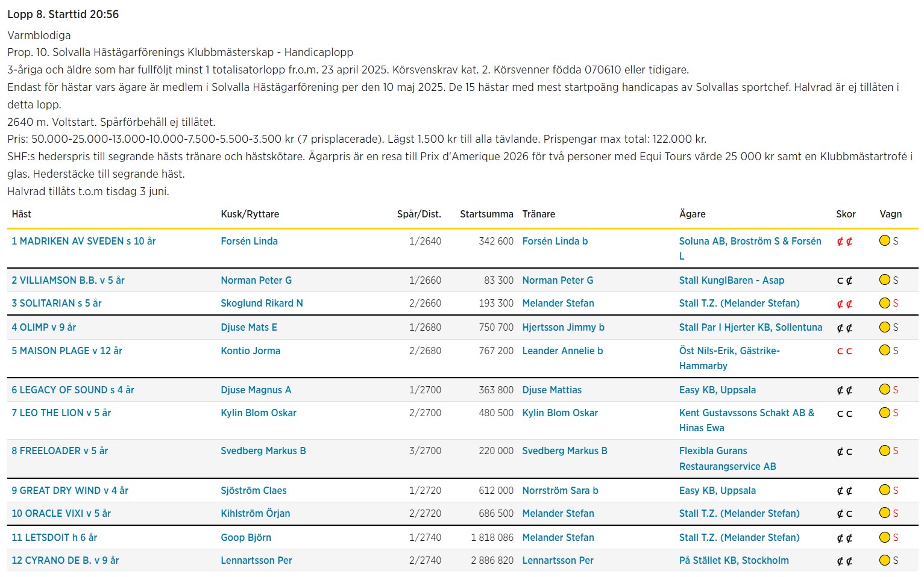Viewport: 924px width, 577px height.
Task: Click the Startsumma column header
Action: pos(486,214)
